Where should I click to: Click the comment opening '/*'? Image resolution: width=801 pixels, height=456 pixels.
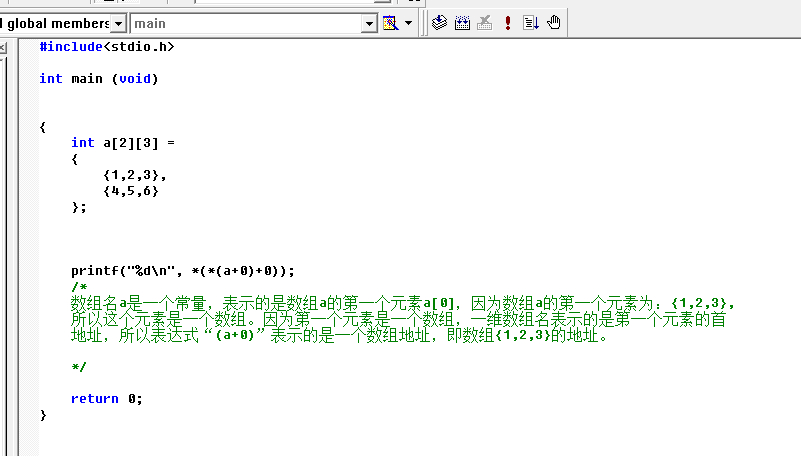click(x=79, y=287)
